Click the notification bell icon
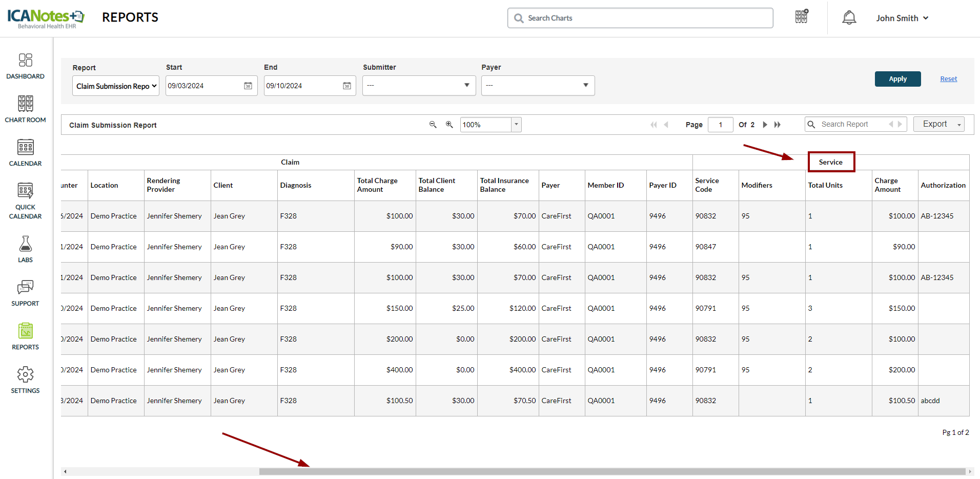The image size is (980, 479). point(849,18)
